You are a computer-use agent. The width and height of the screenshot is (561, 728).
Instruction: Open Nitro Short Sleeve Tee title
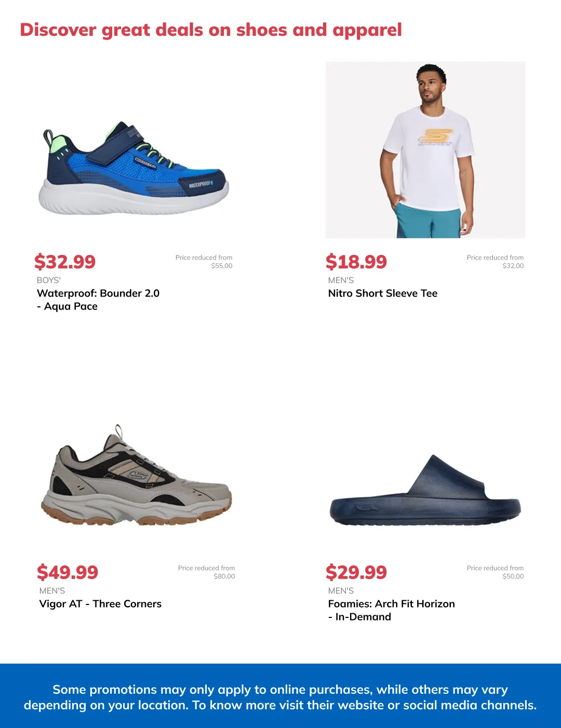click(x=383, y=293)
